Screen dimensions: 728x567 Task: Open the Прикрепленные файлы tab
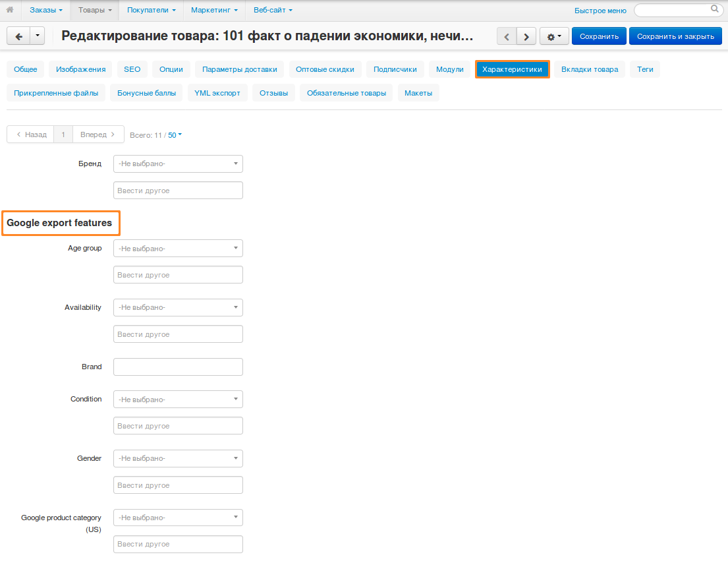tap(56, 93)
